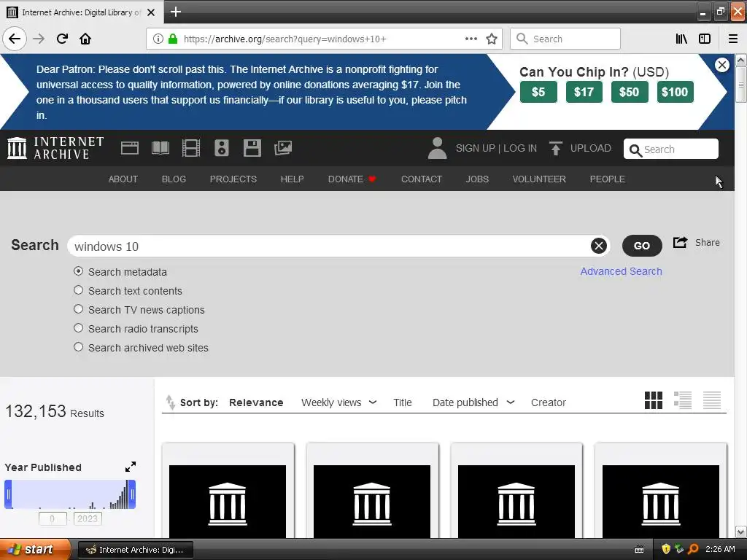747x560 pixels.
Task: Sort results by Title
Action: coord(402,402)
